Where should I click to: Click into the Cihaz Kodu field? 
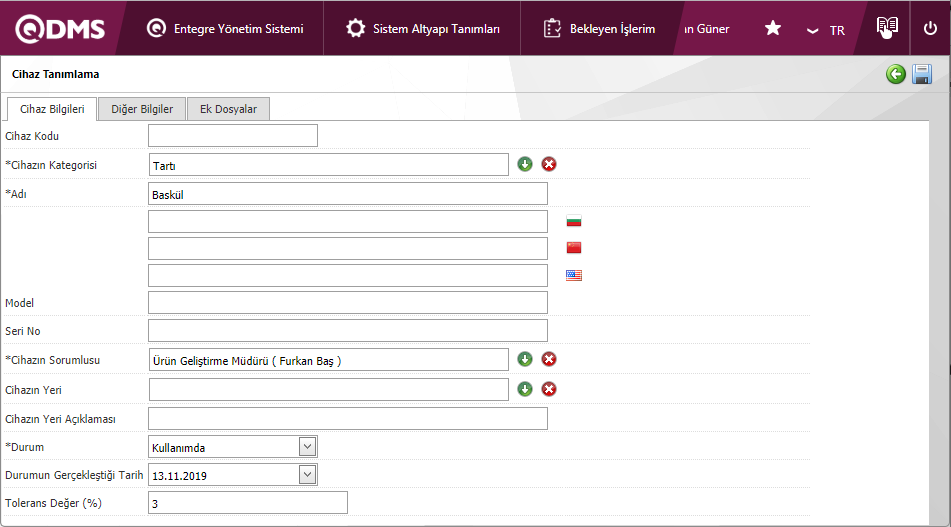(x=233, y=136)
